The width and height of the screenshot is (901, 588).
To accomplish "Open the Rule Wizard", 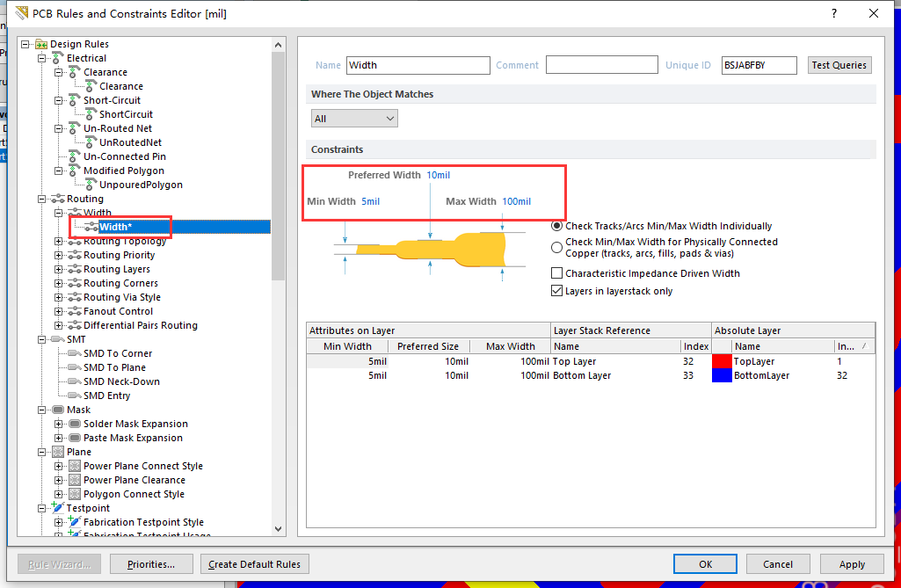I will 59,564.
